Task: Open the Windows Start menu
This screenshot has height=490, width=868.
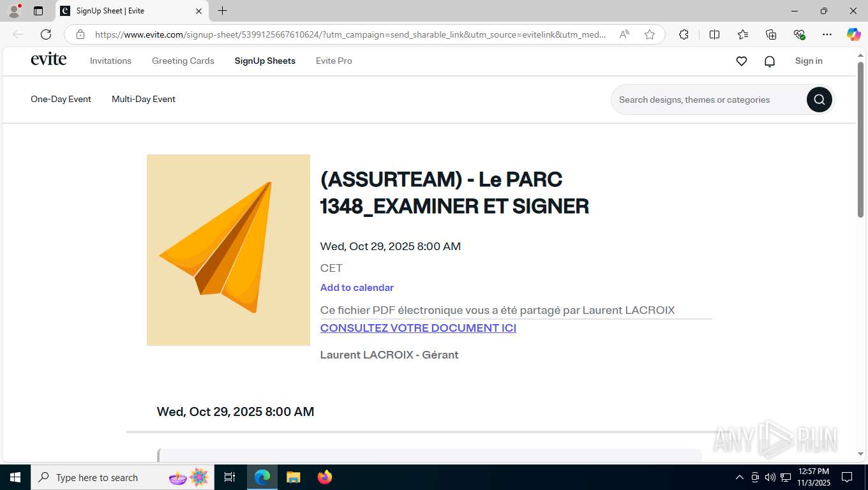Action: point(15,477)
